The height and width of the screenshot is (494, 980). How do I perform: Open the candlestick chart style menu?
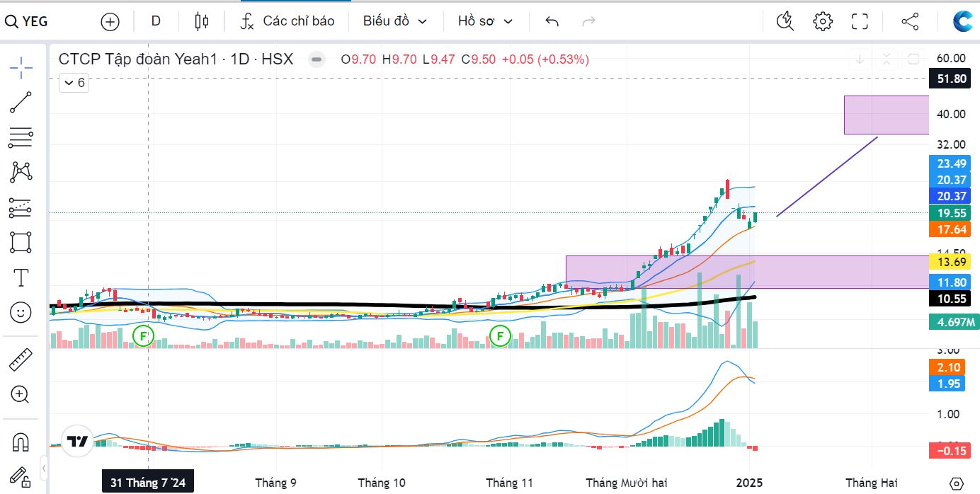pos(201,21)
